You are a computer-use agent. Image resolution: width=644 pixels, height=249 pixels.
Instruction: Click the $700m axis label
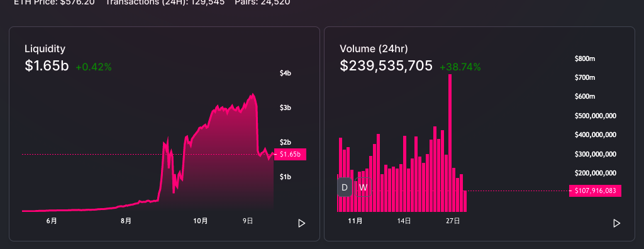[x=585, y=78]
